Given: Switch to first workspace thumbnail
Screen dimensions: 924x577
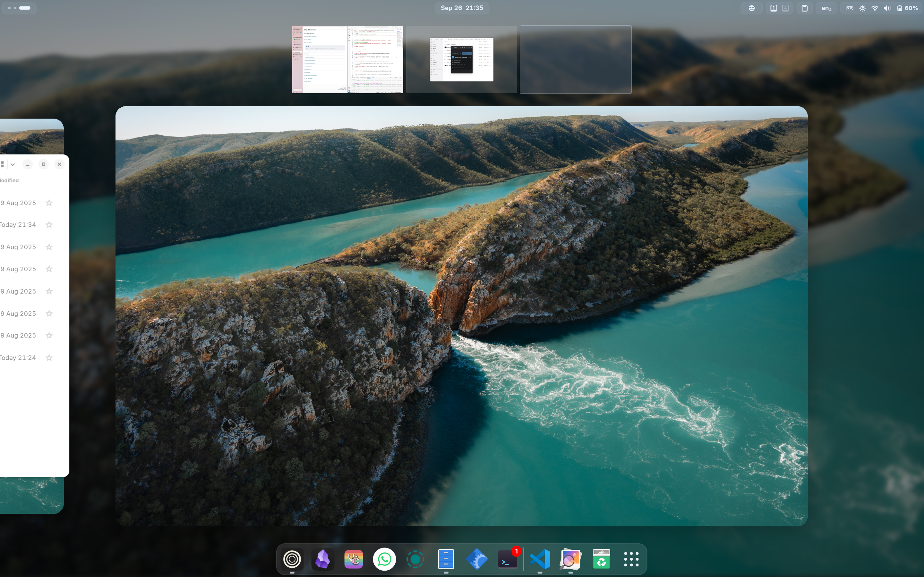Looking at the screenshot, I should point(347,60).
